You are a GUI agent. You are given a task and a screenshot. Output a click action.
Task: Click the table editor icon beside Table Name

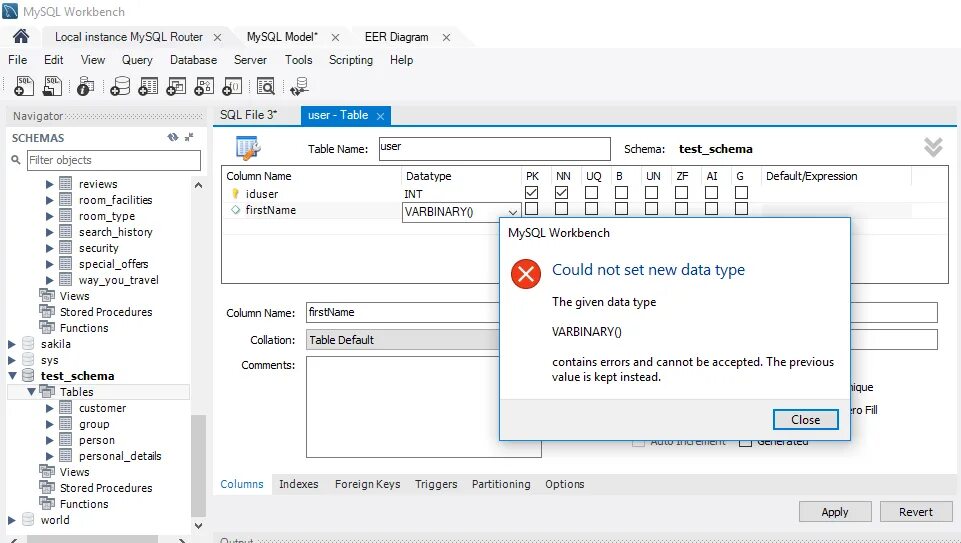[248, 148]
